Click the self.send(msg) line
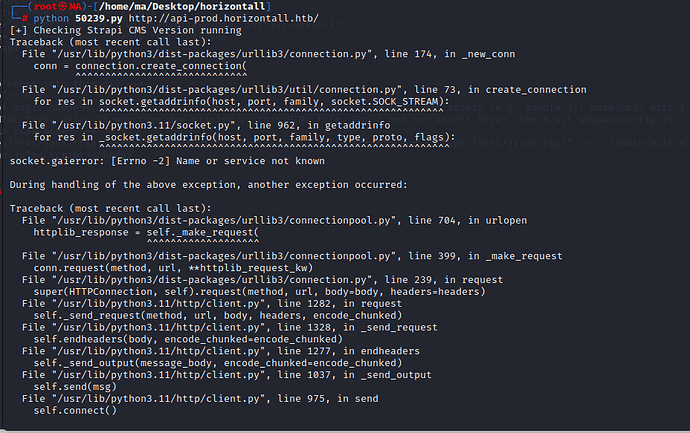This screenshot has height=433, width=690. click(x=75, y=387)
